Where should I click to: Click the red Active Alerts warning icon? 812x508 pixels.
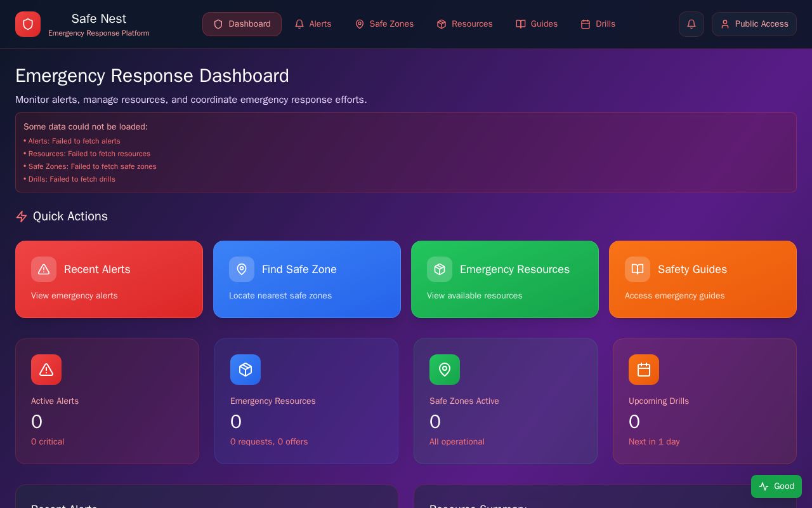pyautogui.click(x=46, y=370)
